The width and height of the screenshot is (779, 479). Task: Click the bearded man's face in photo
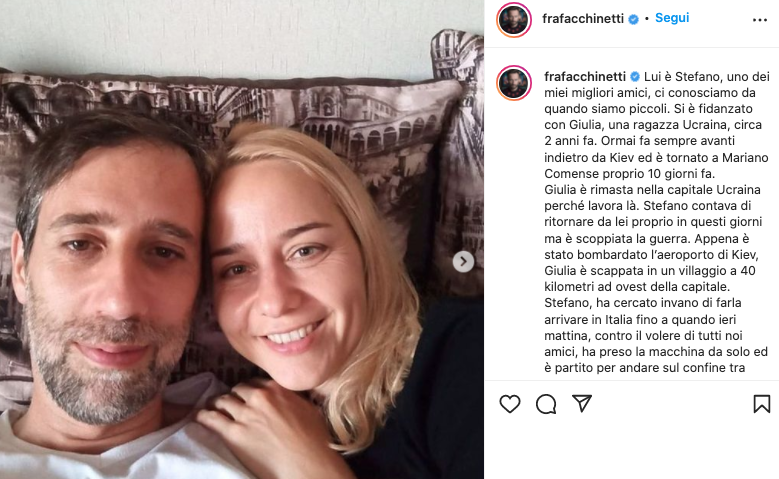[x=107, y=278]
